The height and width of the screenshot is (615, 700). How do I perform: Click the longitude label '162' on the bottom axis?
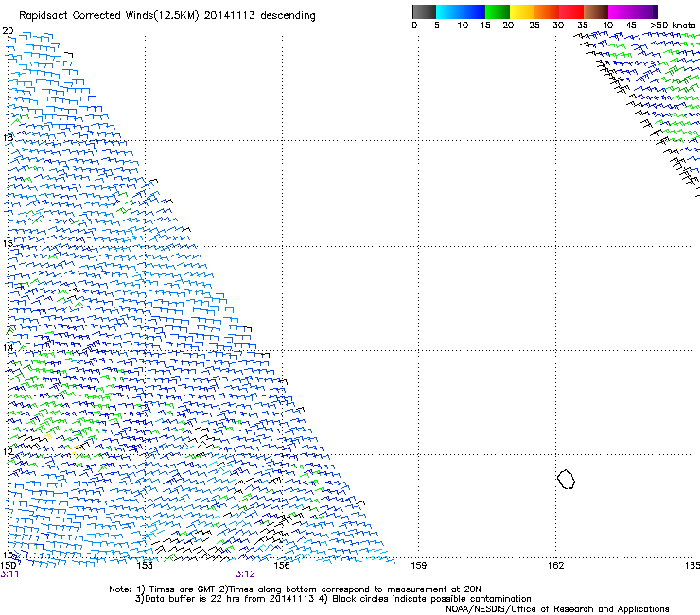(x=555, y=566)
